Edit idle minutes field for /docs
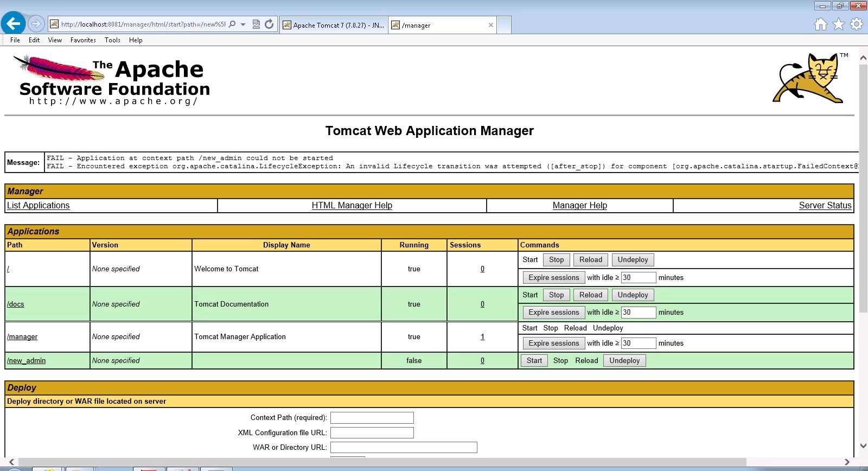 (x=639, y=313)
